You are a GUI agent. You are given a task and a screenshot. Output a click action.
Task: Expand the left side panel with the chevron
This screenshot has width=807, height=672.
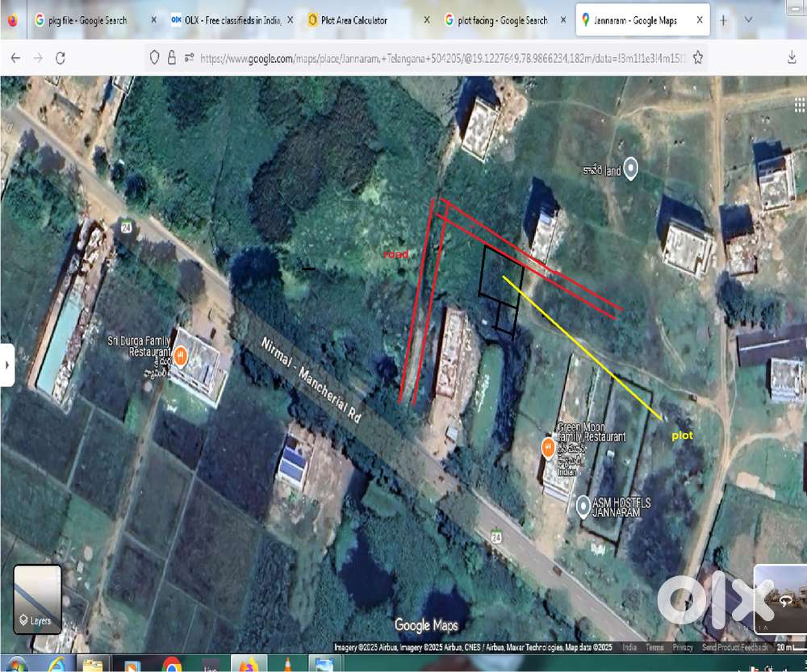pos(7,363)
